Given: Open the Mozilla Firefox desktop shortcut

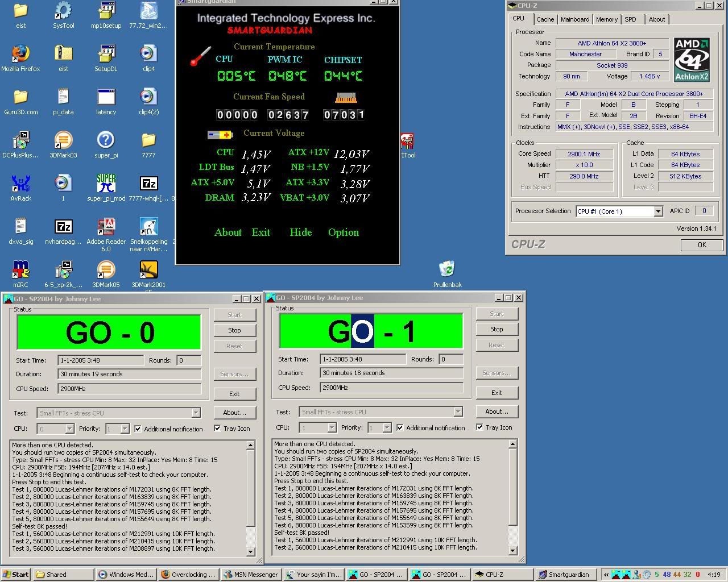Looking at the screenshot, I should click(20, 58).
